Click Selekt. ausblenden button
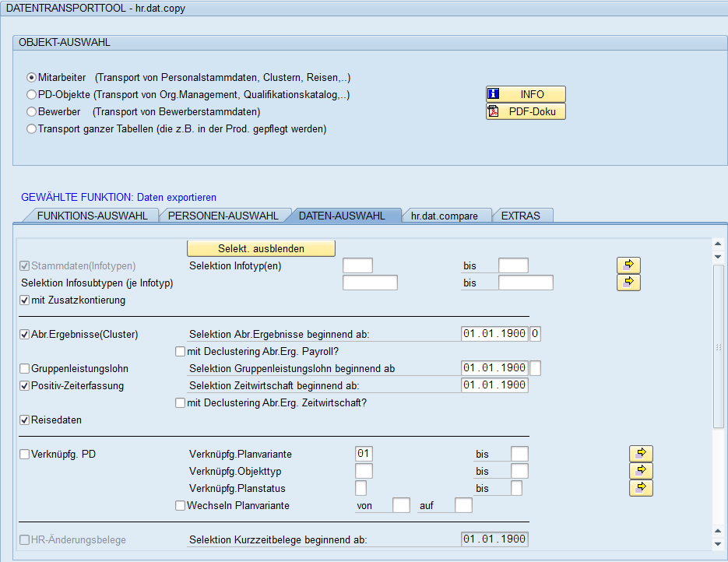This screenshot has width=728, height=562. 261,248
